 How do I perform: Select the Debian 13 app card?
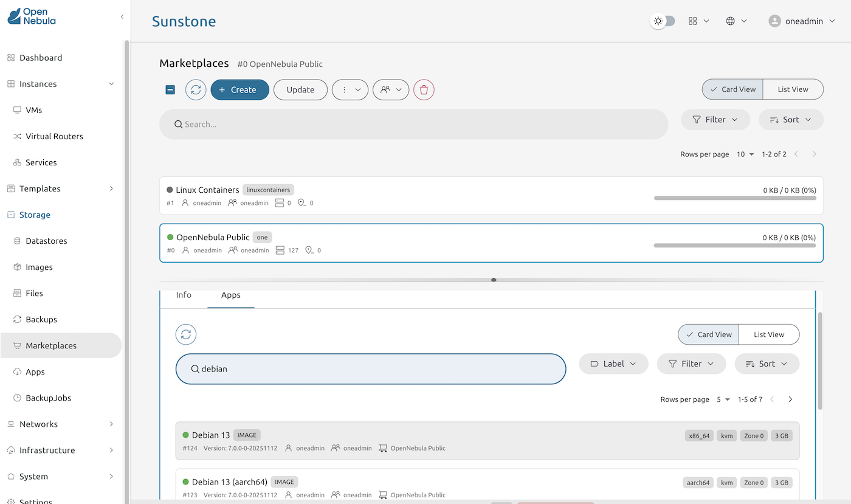[x=425, y=441]
